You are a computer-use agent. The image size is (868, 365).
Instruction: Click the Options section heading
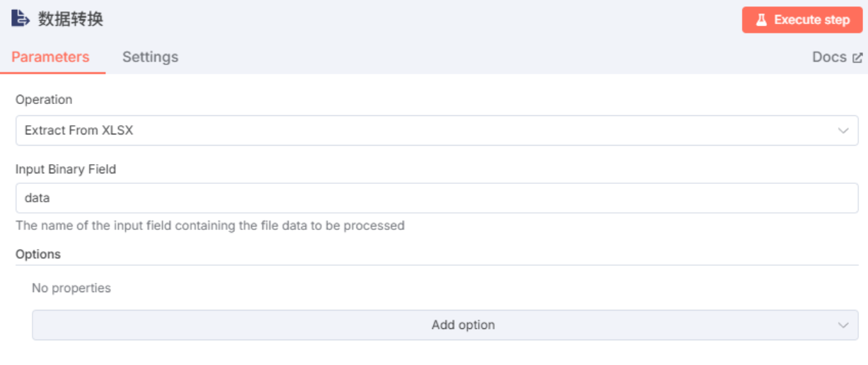click(x=38, y=255)
